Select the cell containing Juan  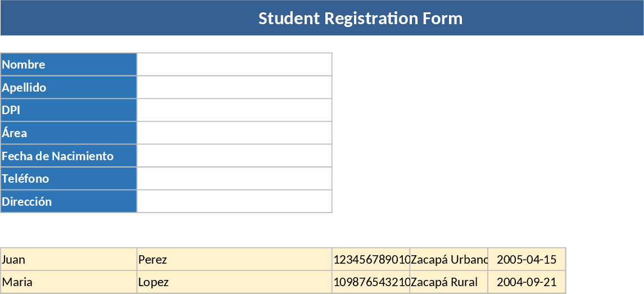[69, 259]
